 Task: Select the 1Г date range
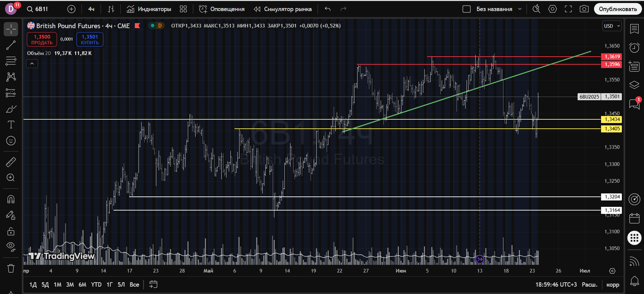[109, 285]
